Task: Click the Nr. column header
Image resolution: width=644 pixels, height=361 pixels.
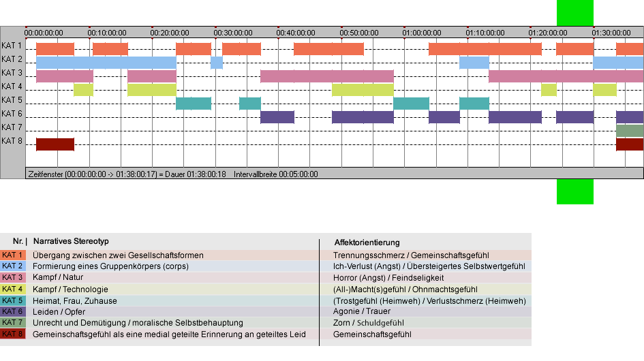Action: coord(18,241)
